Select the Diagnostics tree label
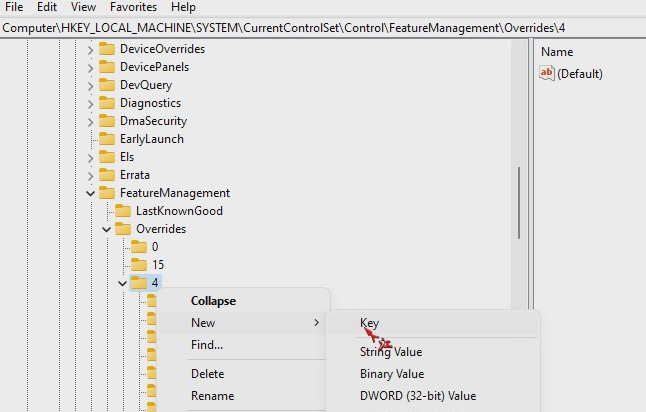This screenshot has height=412, width=646. (x=150, y=103)
